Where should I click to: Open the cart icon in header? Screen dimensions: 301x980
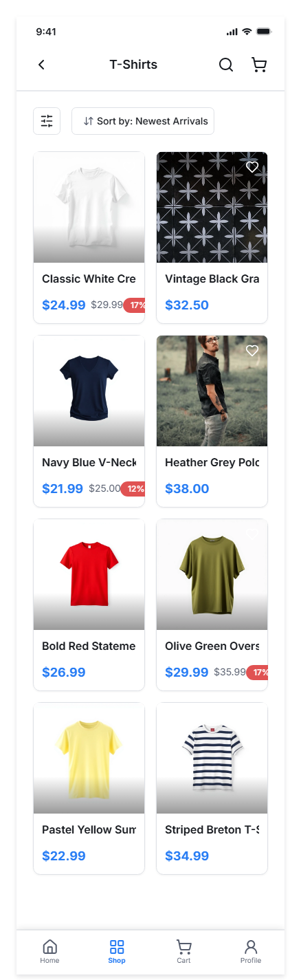259,65
